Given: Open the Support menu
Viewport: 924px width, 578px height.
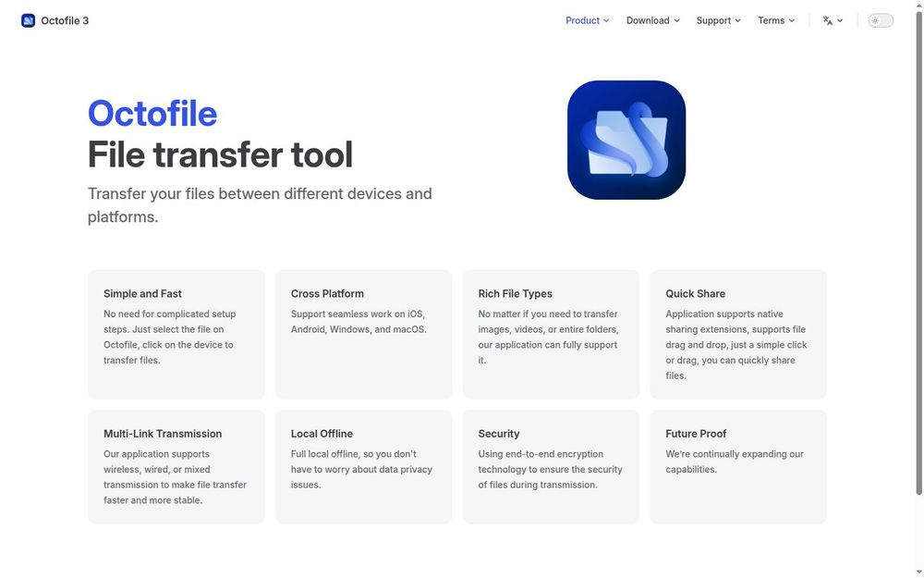Looking at the screenshot, I should (718, 20).
